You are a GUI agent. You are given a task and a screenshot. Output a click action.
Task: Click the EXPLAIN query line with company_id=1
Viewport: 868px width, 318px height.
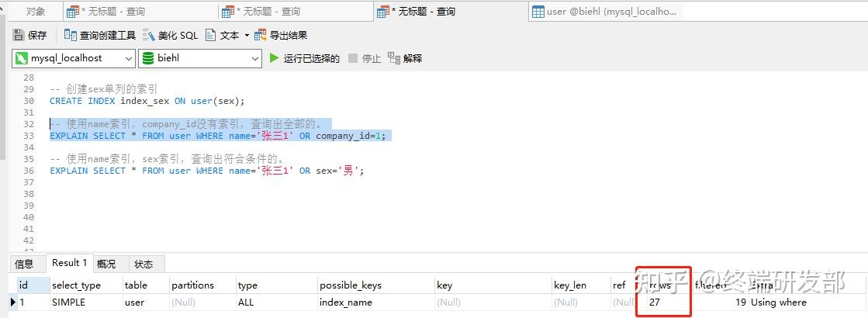coord(217,136)
